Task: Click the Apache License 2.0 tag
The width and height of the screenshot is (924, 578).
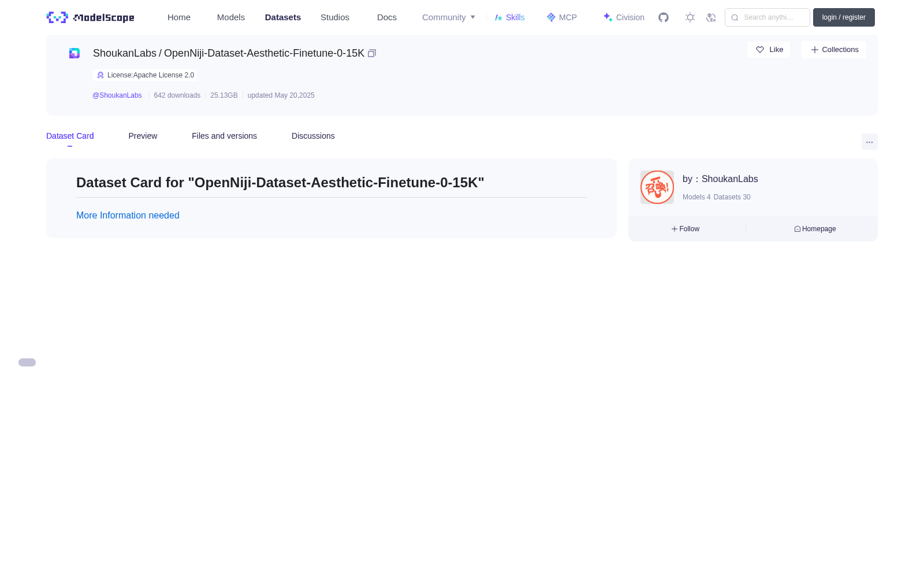Action: (x=145, y=75)
